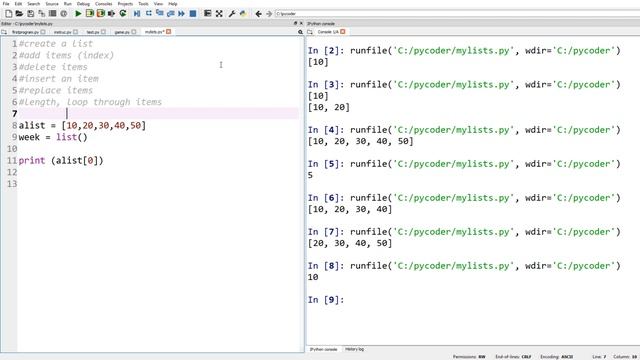Open the Tools menu
This screenshot has width=640, height=360.
pos(143,4)
